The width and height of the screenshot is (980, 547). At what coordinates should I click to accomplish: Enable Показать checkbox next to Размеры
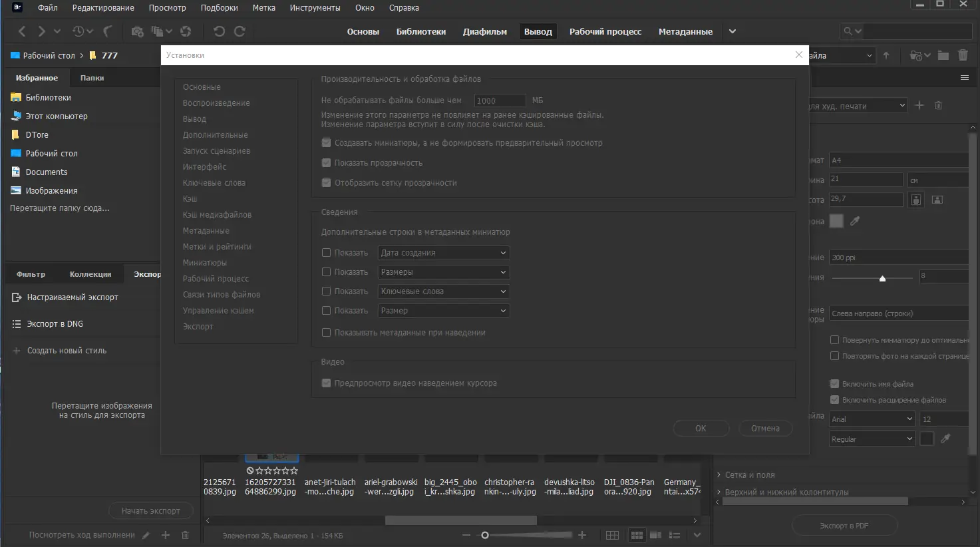point(326,272)
